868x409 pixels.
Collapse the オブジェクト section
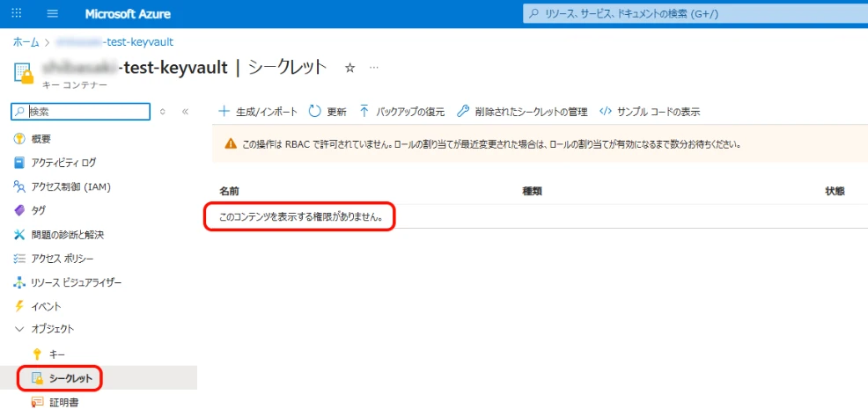click(x=19, y=329)
